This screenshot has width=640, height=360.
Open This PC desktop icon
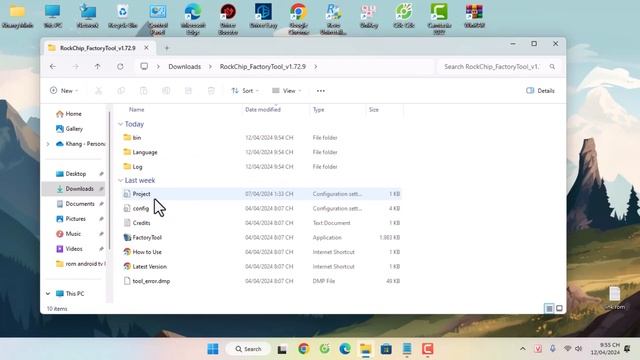(53, 16)
